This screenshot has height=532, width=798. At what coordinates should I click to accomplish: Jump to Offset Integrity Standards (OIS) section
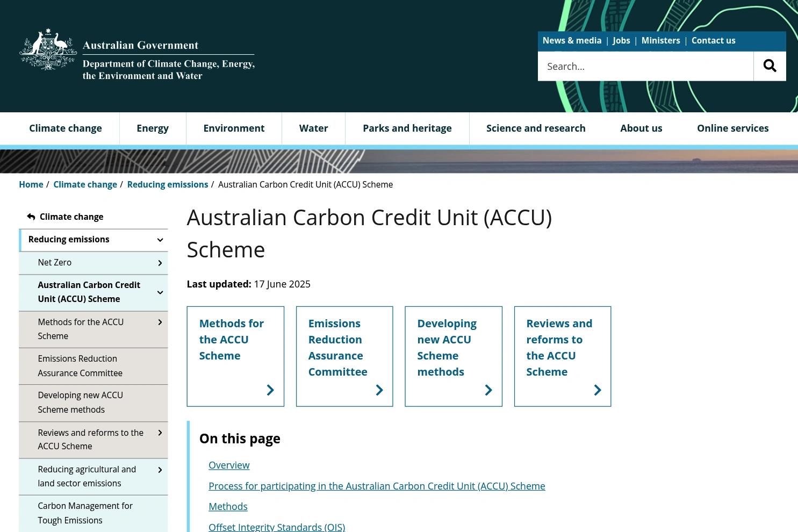(x=277, y=527)
